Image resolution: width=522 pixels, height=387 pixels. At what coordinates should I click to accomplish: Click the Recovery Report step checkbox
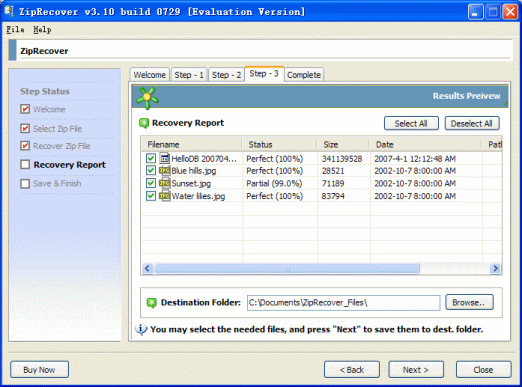pyautogui.click(x=25, y=164)
